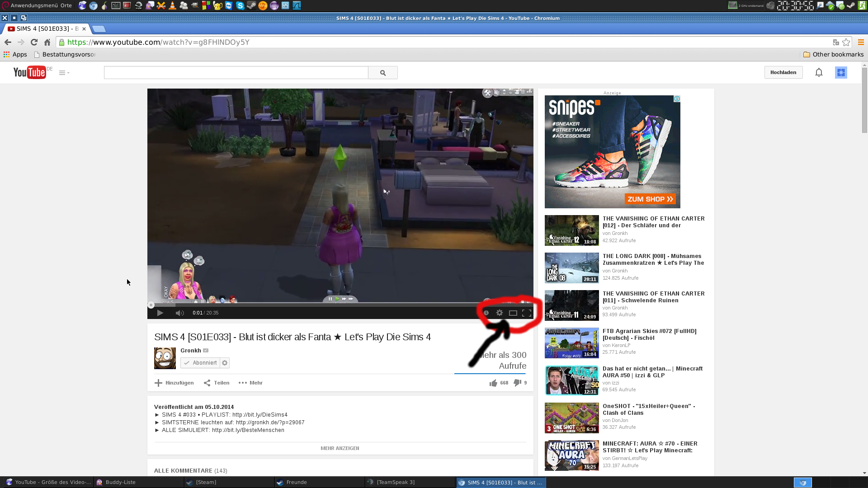Seek on the video progress bar
The width and height of the screenshot is (868, 488).
tap(340, 305)
